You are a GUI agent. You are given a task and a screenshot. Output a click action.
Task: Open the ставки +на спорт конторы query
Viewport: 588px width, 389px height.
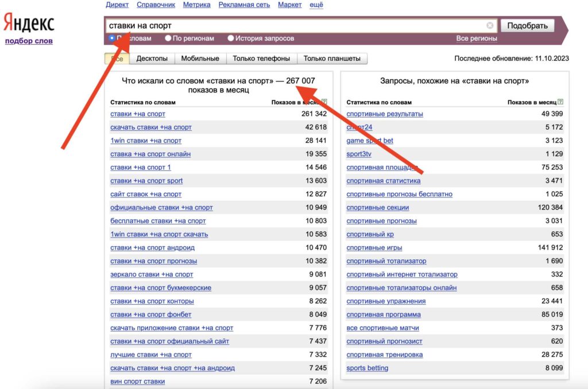pyautogui.click(x=152, y=301)
